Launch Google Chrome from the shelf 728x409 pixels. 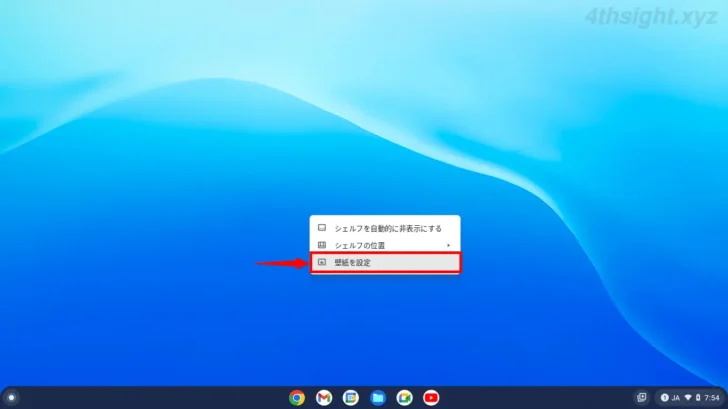[297, 398]
